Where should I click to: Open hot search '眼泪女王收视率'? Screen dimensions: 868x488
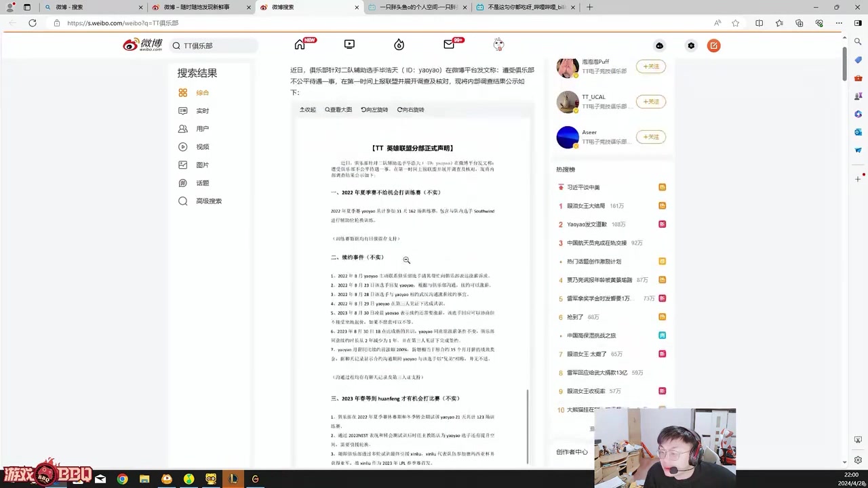pyautogui.click(x=586, y=391)
